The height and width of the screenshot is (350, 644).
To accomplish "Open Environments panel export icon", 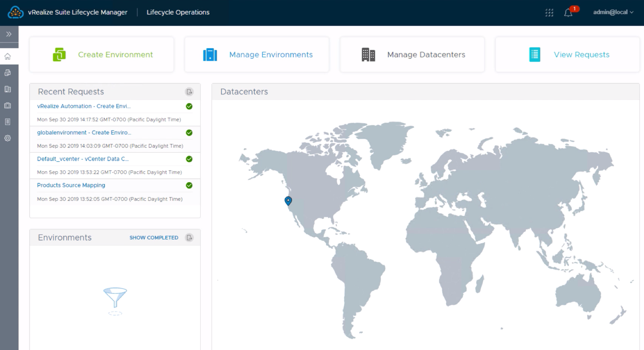I will point(189,237).
